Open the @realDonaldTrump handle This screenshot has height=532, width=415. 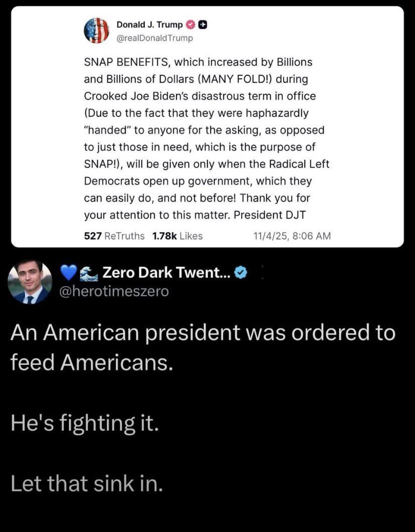pyautogui.click(x=154, y=38)
